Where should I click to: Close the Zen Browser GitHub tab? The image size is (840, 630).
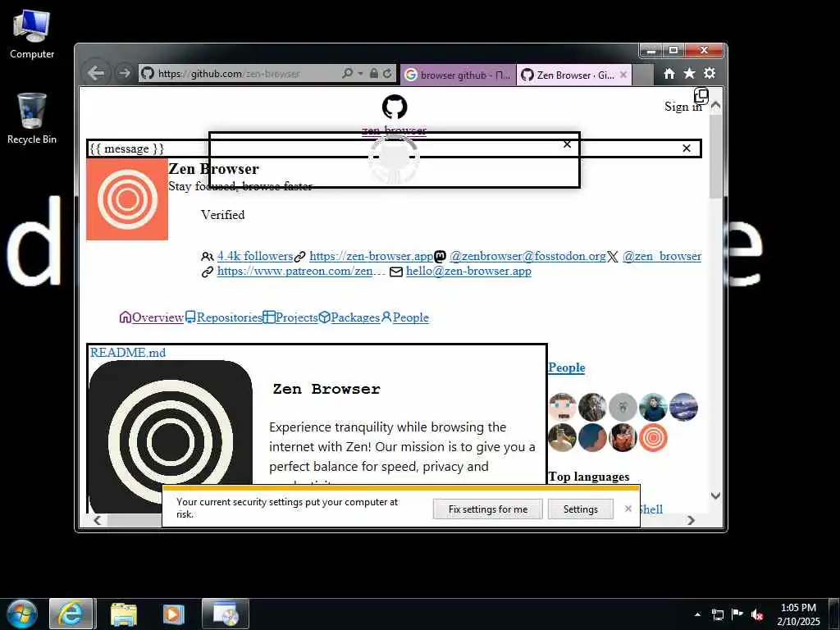pos(623,75)
